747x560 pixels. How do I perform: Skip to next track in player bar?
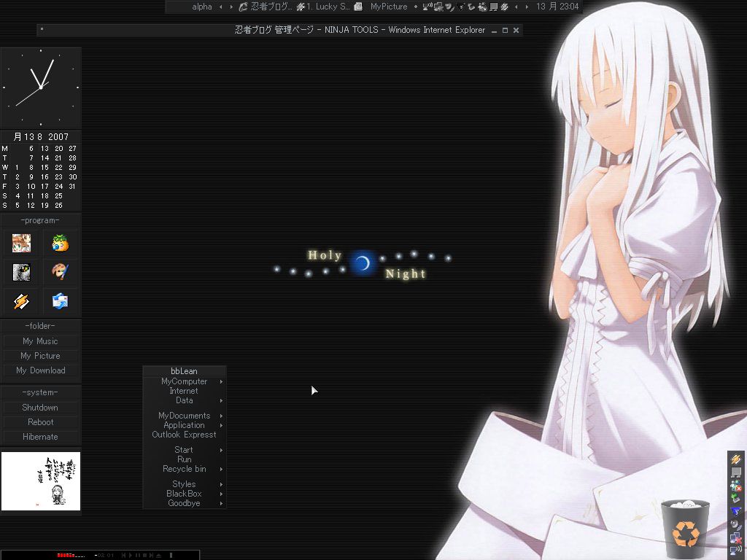click(x=151, y=555)
